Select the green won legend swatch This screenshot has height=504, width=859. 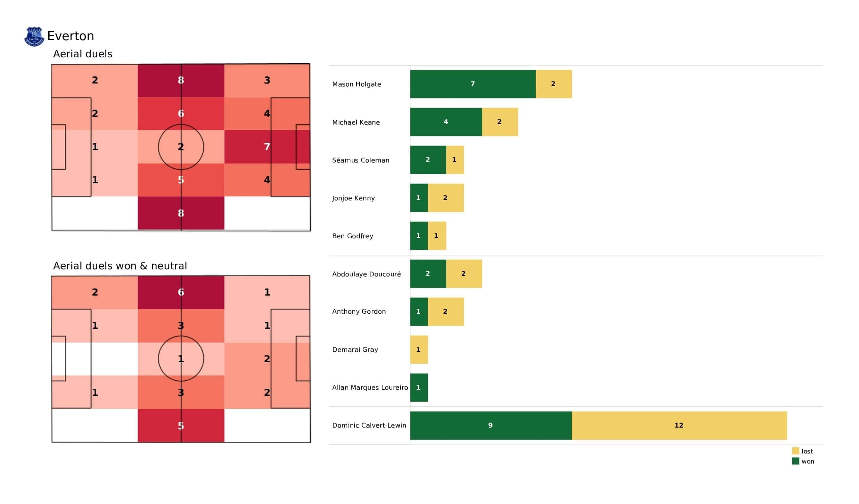796,461
